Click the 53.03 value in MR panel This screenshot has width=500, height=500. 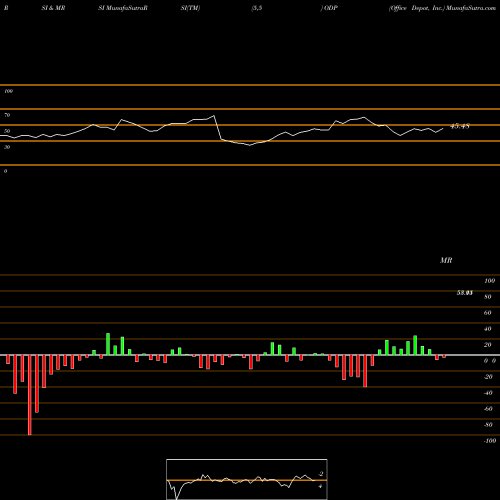pos(464,293)
